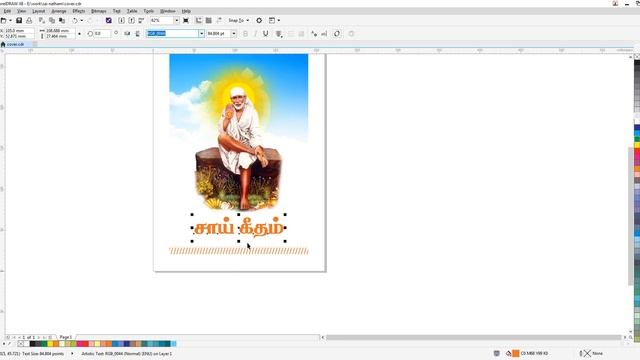Click the Application launcher icon
Image resolution: width=640 pixels, height=360 pixels.
(272, 20)
